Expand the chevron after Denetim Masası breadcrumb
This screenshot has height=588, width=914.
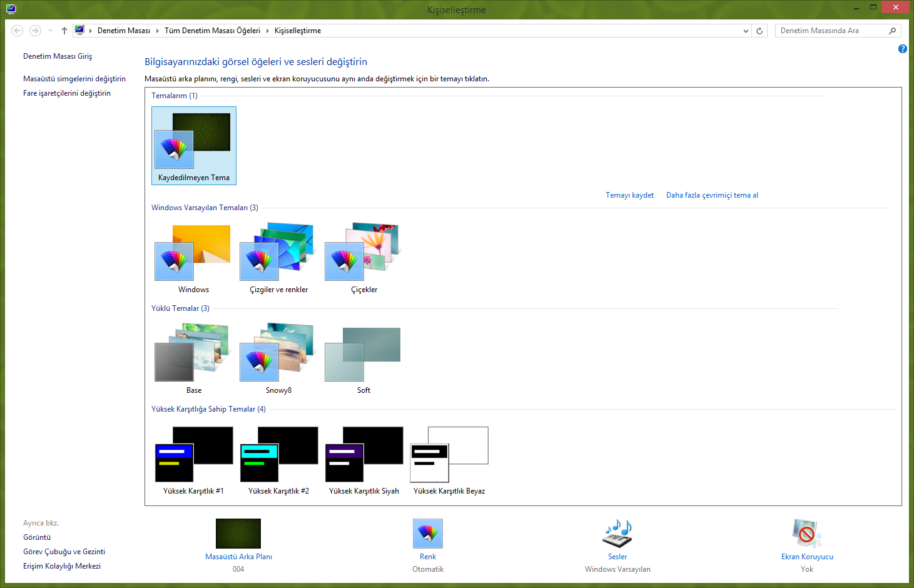coord(158,31)
